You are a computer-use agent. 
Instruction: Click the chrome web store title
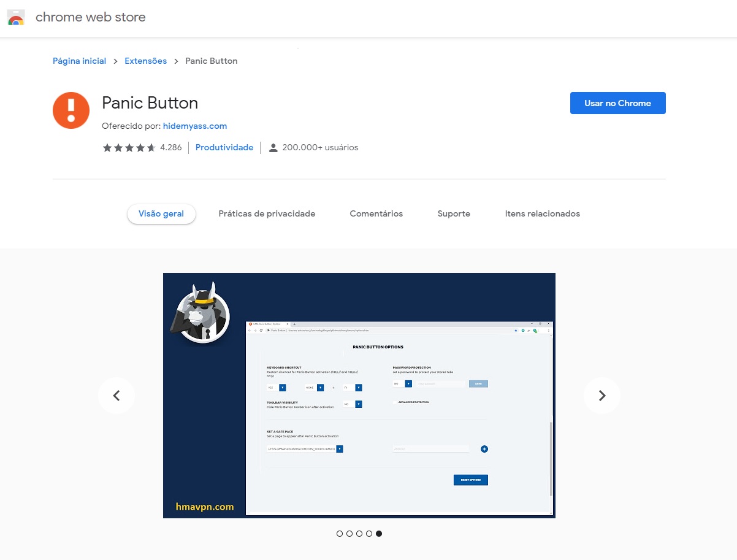(91, 17)
